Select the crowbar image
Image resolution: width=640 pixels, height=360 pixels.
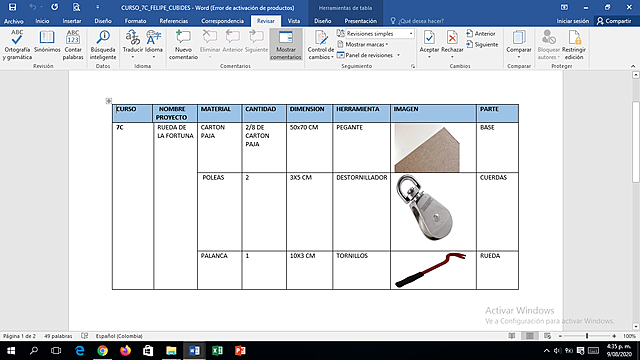[430, 270]
